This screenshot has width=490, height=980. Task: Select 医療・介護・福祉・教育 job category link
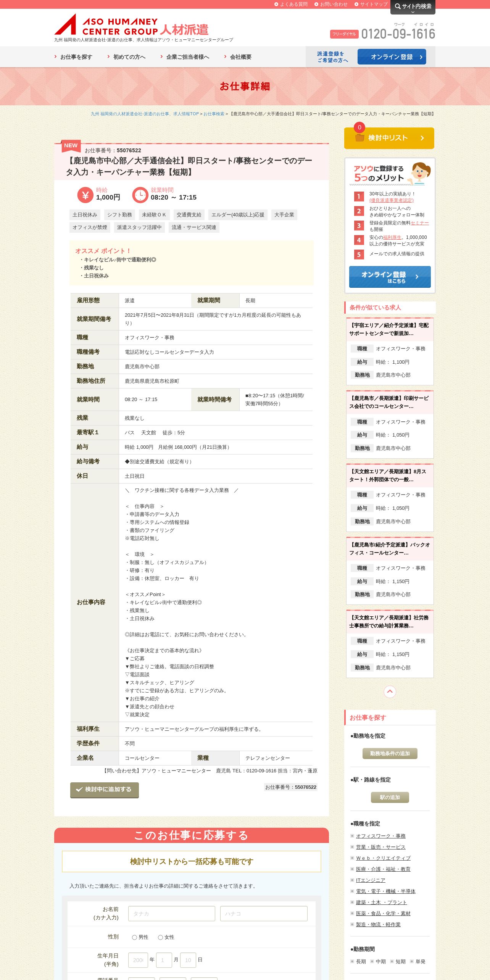click(383, 869)
